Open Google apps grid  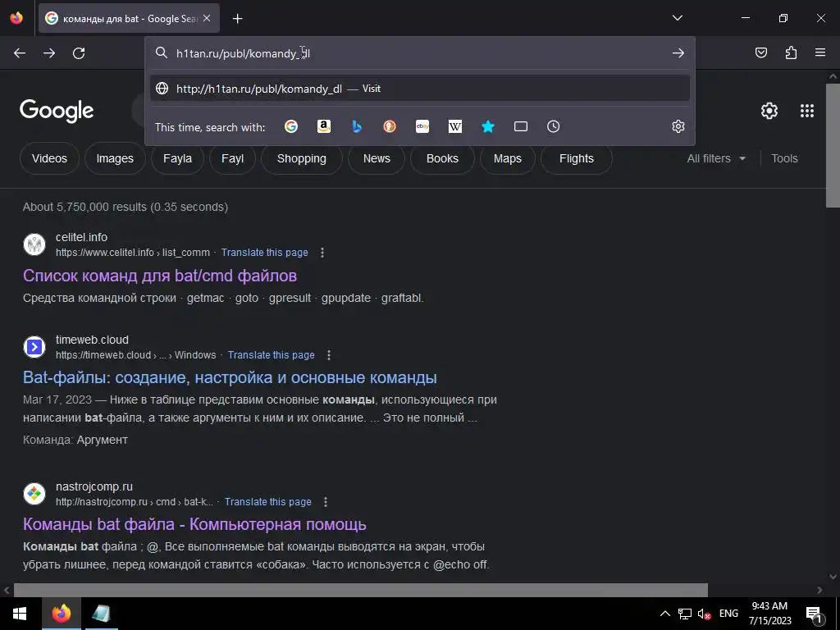[807, 111]
